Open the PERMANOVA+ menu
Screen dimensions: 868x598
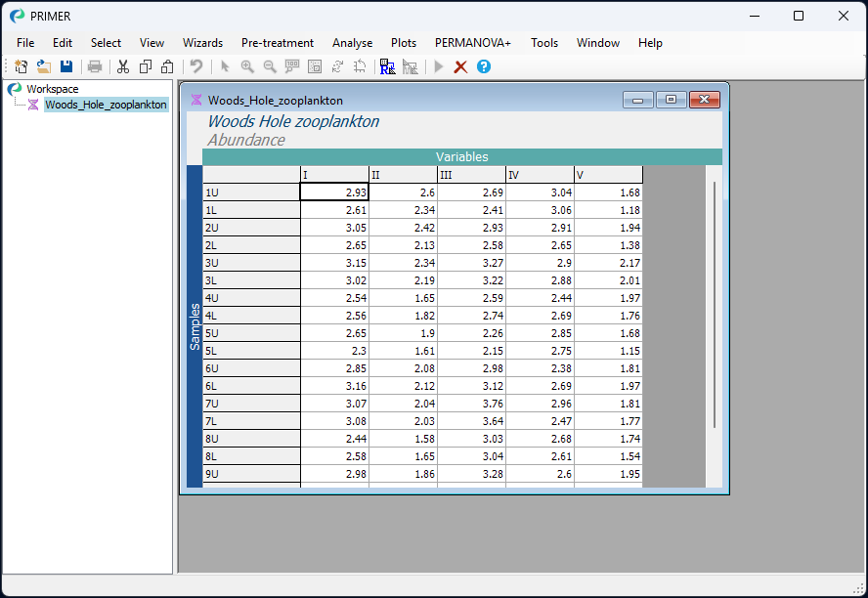click(472, 43)
